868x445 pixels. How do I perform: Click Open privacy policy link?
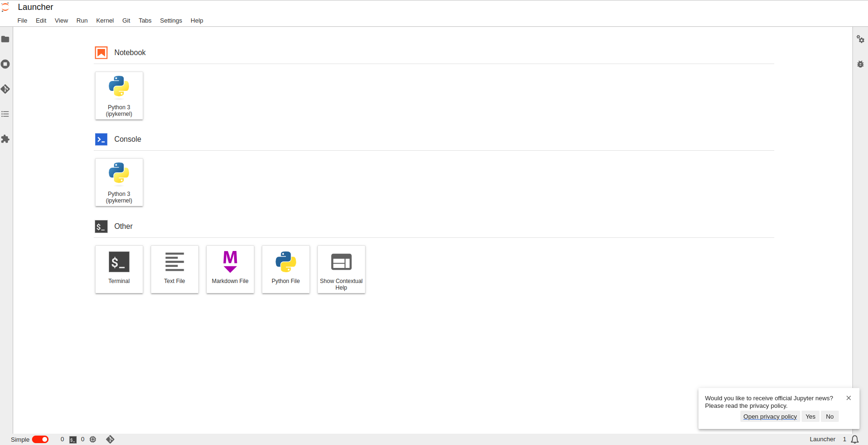[770, 416]
